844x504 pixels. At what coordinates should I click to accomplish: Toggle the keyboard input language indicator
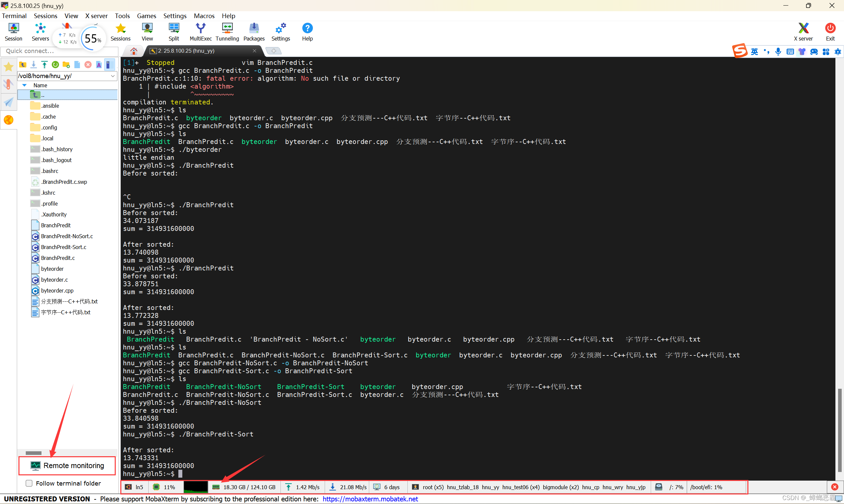755,52
